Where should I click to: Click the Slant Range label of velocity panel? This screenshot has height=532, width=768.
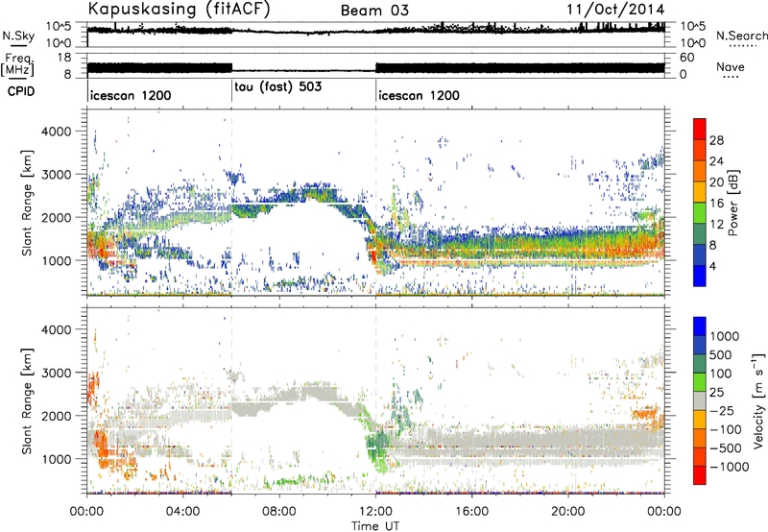click(28, 400)
